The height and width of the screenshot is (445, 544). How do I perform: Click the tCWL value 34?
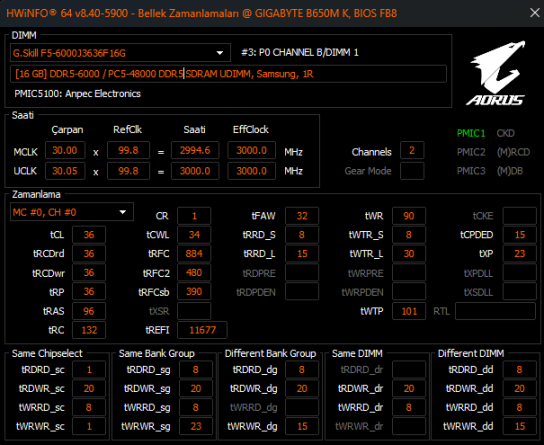(194, 235)
